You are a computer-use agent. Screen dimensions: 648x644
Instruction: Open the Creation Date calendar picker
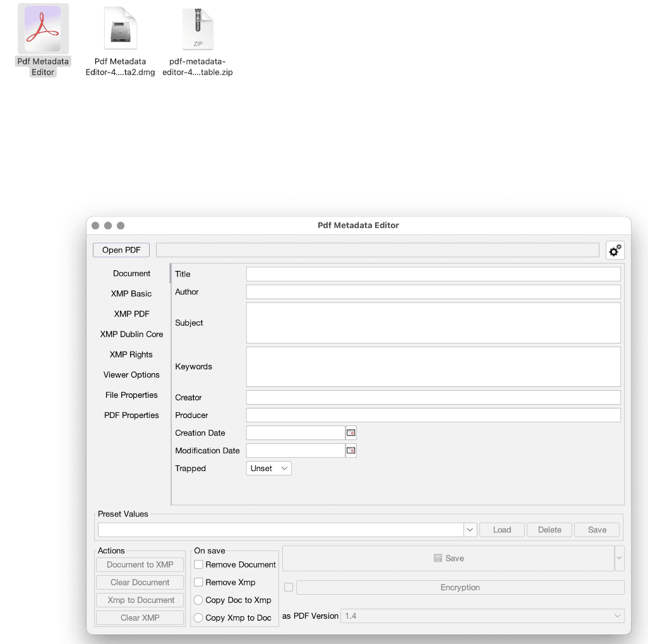click(351, 432)
